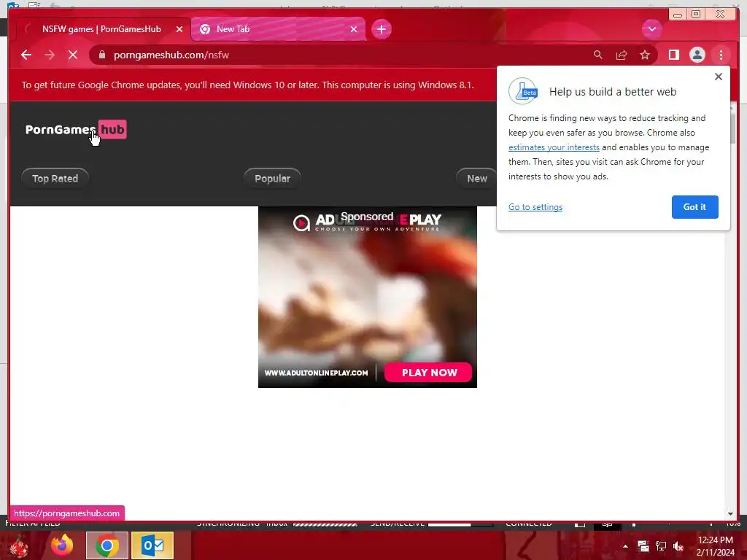The width and height of the screenshot is (747, 560).
Task: Click the page vertical scrollbar thumb
Action: tap(732, 128)
